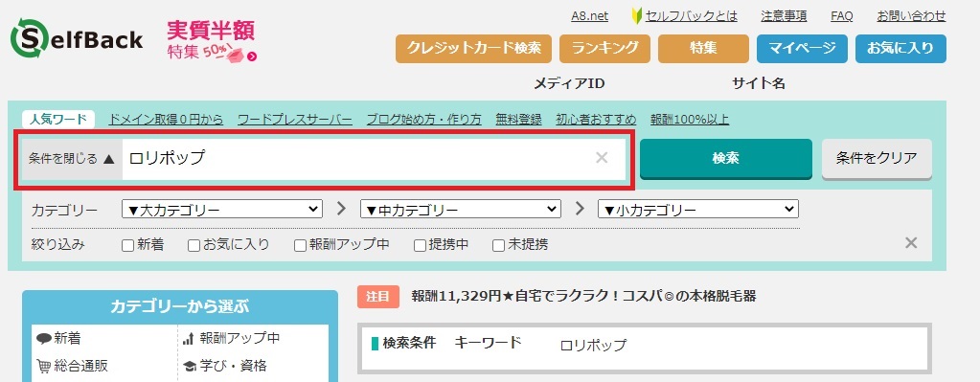This screenshot has width=980, height=382.
Task: Open the 小カテゴリー dropdown
Action: tap(698, 209)
